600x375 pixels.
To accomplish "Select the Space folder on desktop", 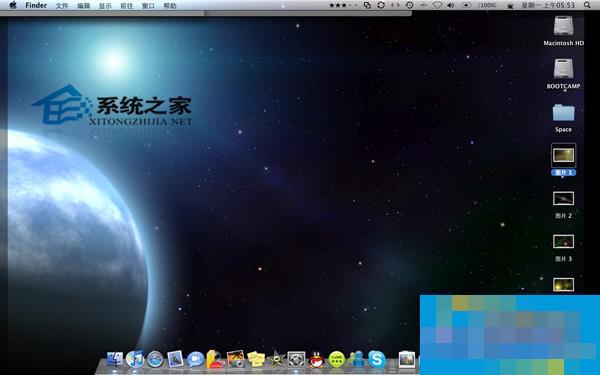I will 563,113.
